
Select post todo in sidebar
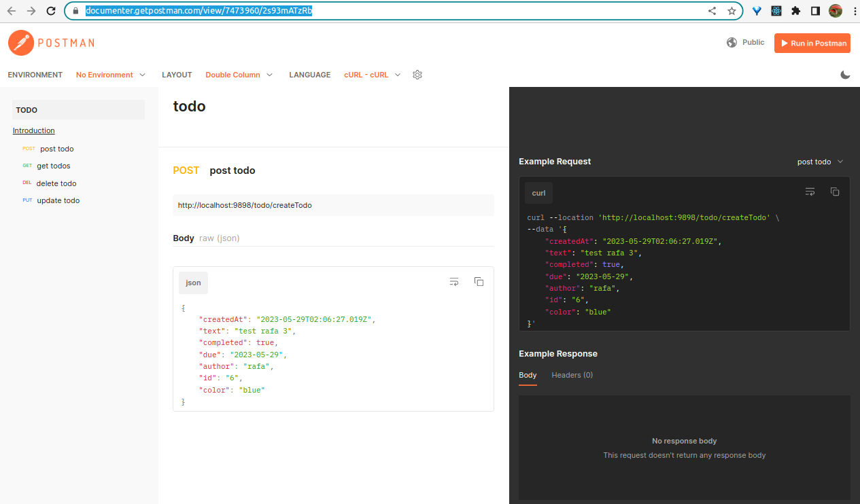click(57, 149)
